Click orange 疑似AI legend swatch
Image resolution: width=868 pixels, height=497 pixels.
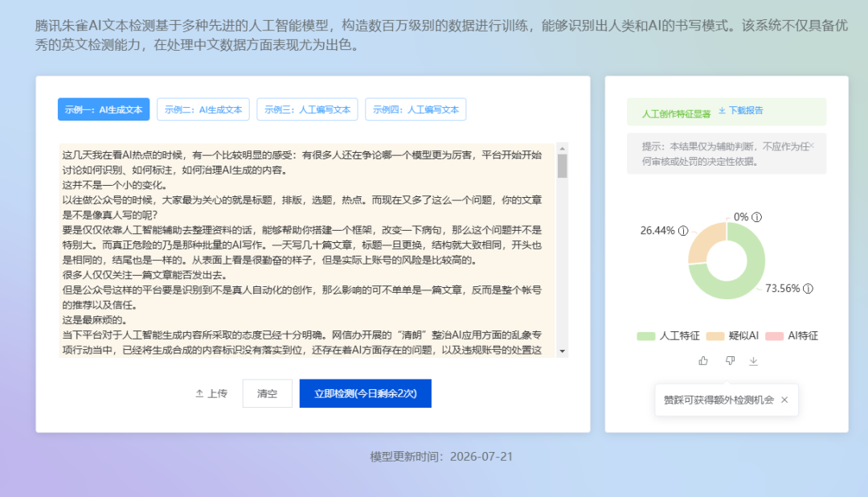(x=715, y=336)
